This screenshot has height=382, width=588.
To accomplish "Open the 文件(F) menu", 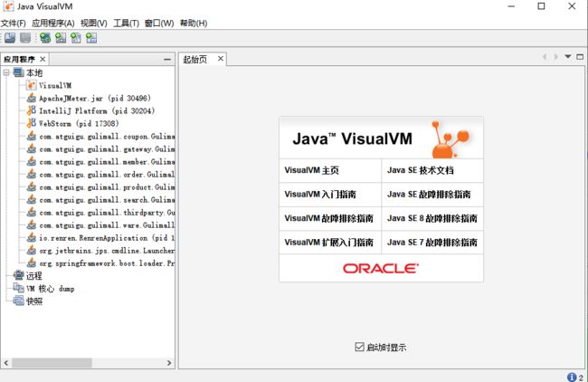I will click(x=14, y=24).
